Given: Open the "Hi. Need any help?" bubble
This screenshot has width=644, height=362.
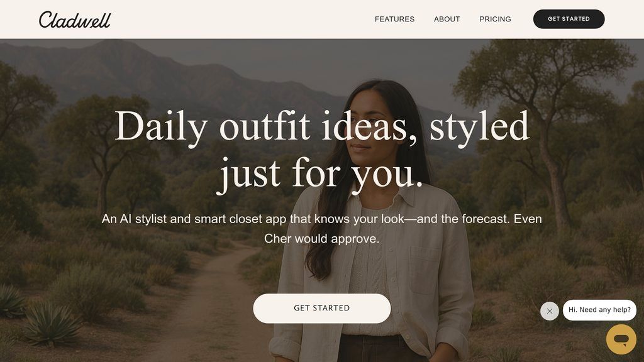Looking at the screenshot, I should click(x=599, y=310).
